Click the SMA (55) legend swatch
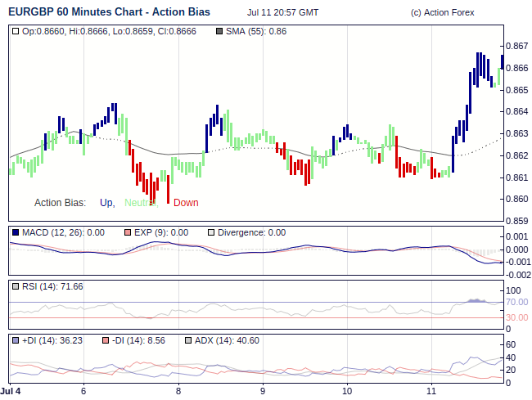Viewport: 532px width, 400px height. pyautogui.click(x=218, y=31)
